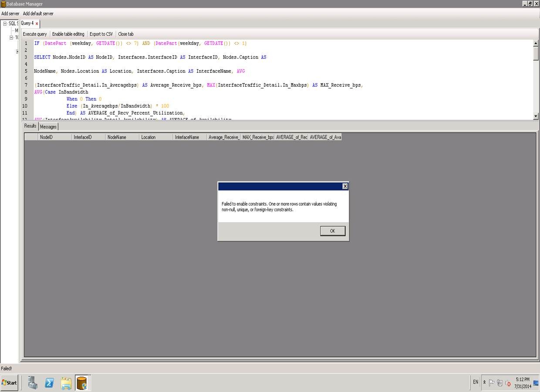The width and height of the screenshot is (540, 392).
Task: Open the Add server menu item
Action: click(x=10, y=14)
